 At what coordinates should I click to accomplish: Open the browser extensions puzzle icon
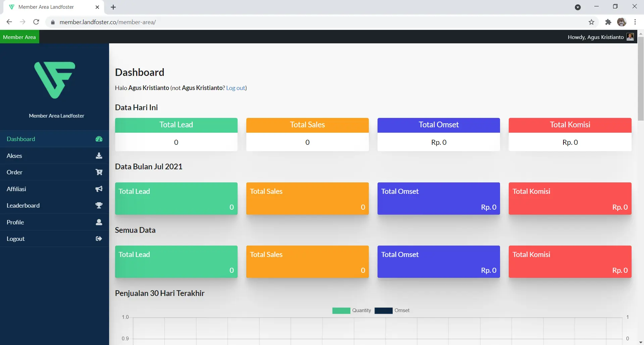click(608, 22)
